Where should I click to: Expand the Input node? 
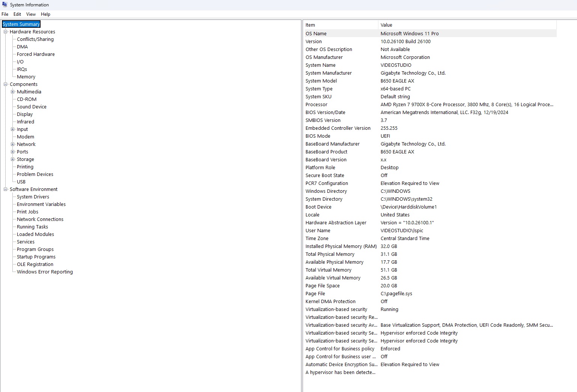coord(13,129)
